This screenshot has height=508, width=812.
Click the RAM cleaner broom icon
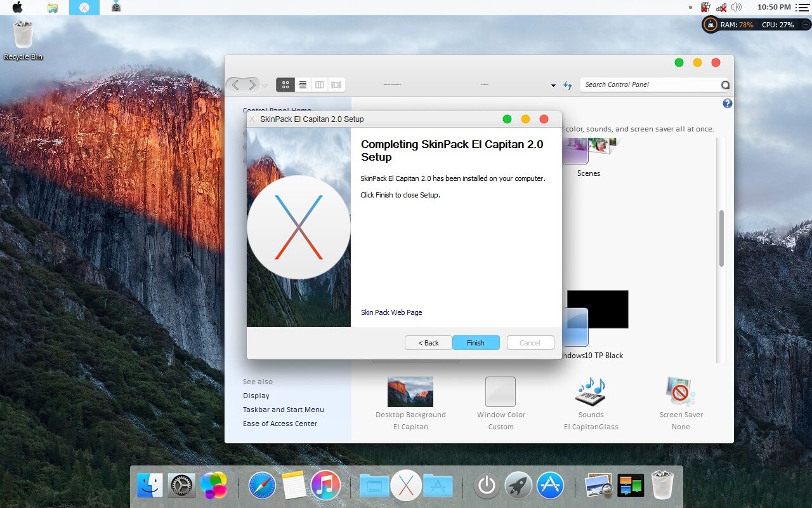(x=710, y=25)
